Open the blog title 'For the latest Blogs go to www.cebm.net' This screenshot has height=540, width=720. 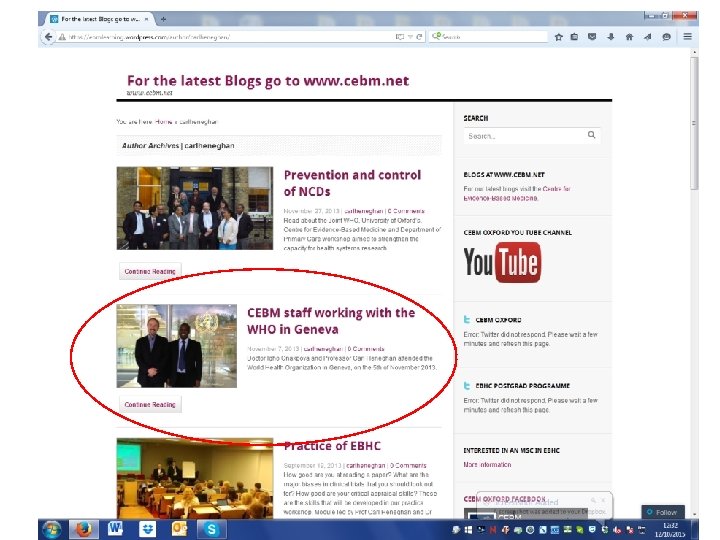click(x=268, y=81)
